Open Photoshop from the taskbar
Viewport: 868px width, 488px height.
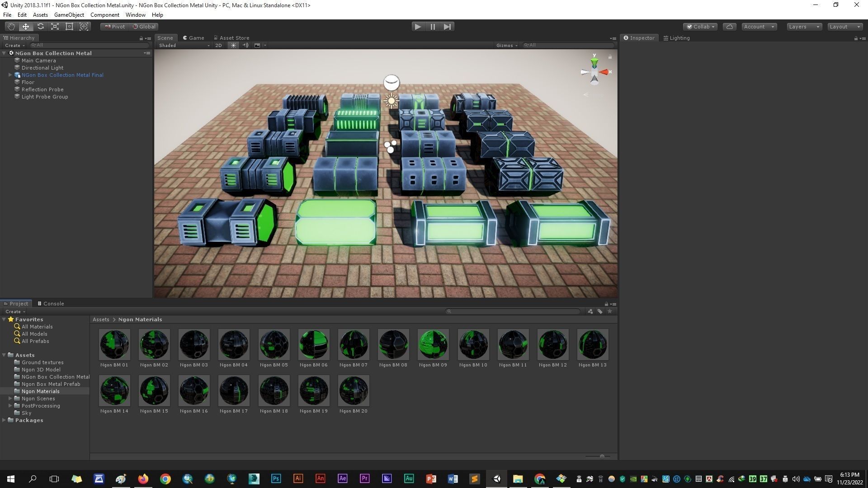pyautogui.click(x=276, y=479)
